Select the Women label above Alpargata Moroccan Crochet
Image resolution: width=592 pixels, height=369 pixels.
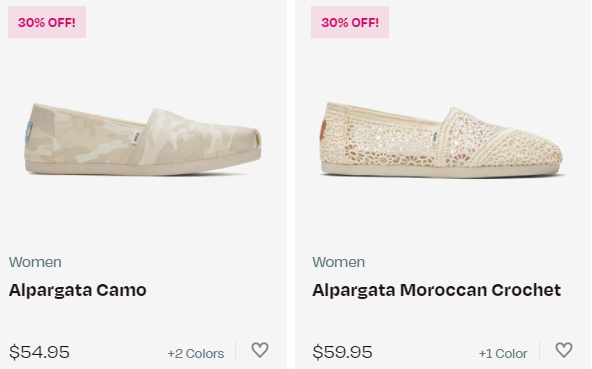[x=339, y=262]
